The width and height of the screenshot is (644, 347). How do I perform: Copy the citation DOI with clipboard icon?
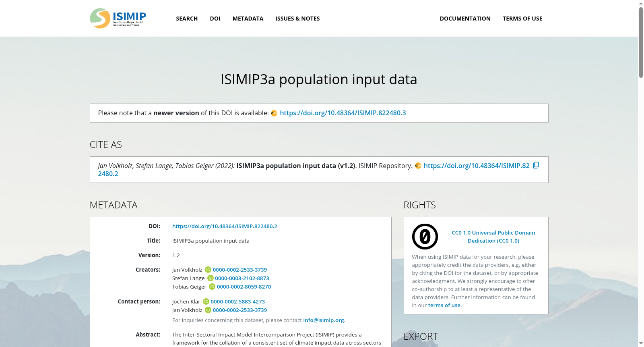point(536,165)
